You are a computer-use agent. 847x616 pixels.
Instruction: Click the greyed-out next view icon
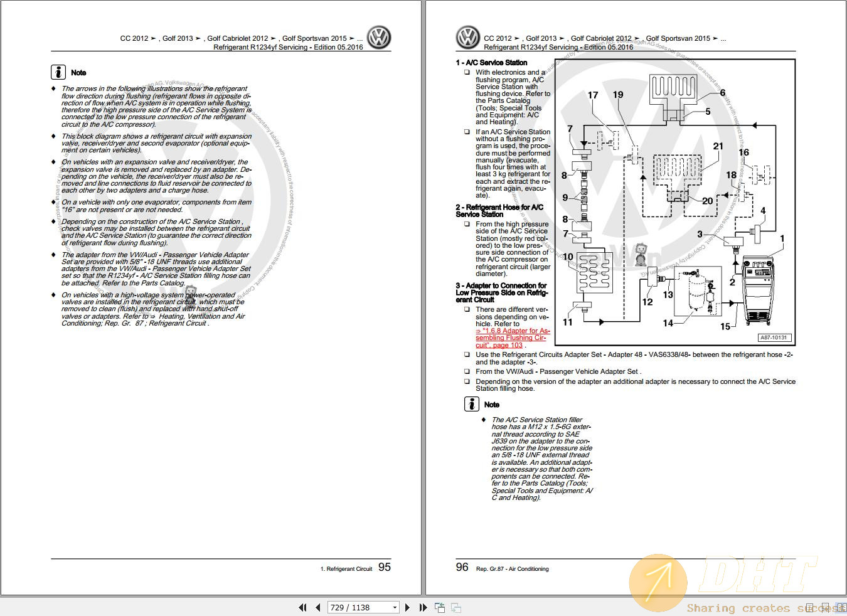pyautogui.click(x=456, y=607)
